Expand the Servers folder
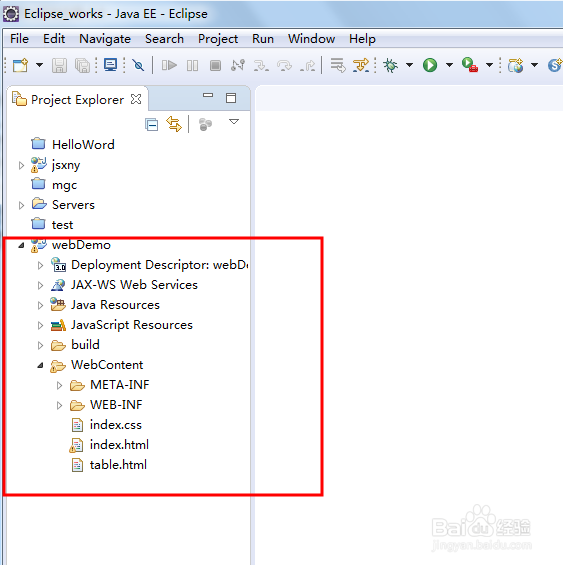The height and width of the screenshot is (565, 563). click(x=21, y=205)
